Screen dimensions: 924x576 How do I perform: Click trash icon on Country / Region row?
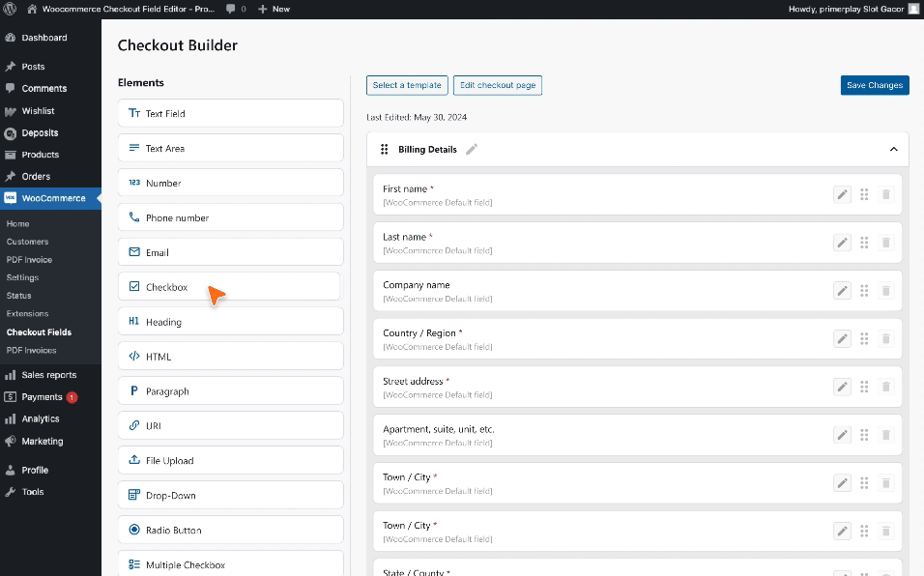[x=886, y=339]
